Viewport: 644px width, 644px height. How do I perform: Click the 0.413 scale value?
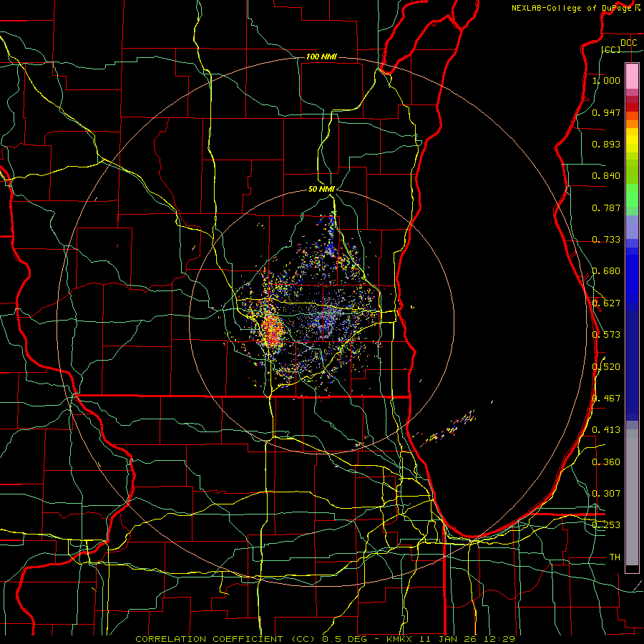[x=606, y=430]
